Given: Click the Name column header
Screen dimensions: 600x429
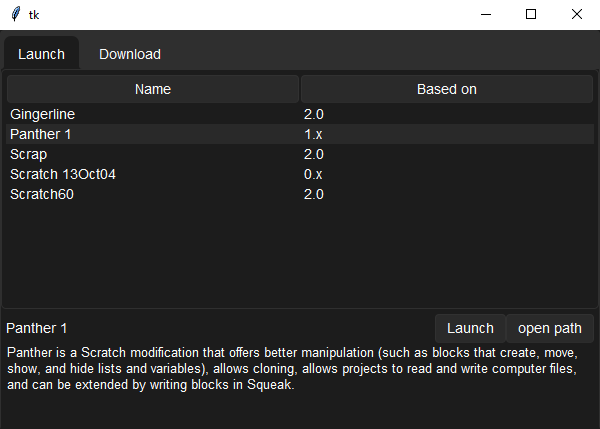Looking at the screenshot, I should pyautogui.click(x=153, y=89).
